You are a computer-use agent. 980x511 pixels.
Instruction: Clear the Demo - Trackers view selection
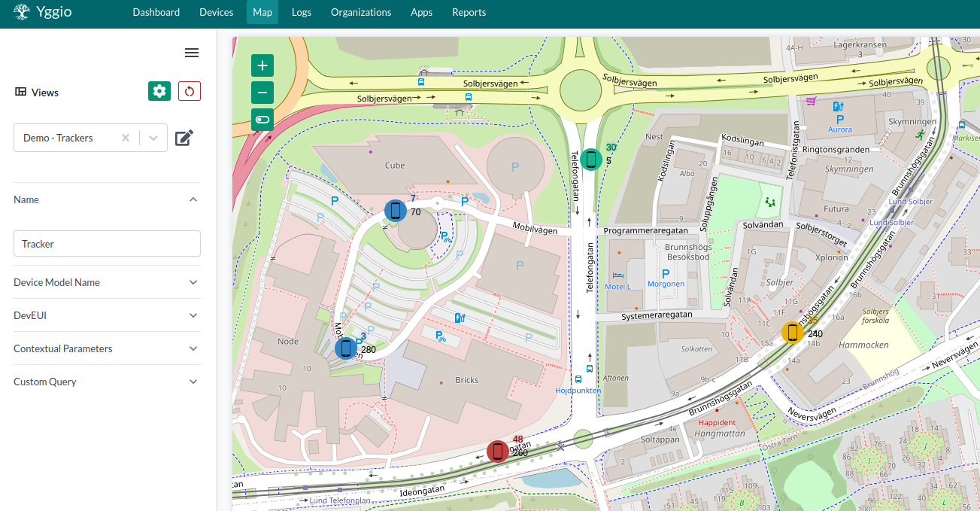click(126, 138)
